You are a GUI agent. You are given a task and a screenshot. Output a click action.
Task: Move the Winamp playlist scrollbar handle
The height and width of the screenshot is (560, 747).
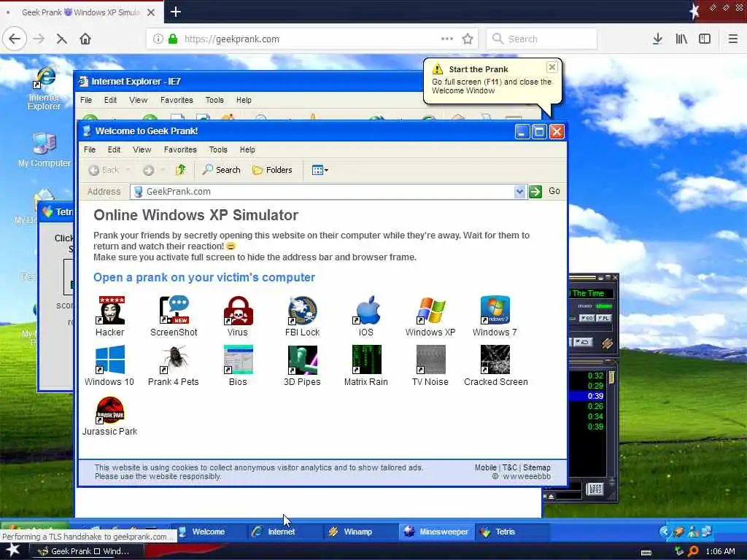[611, 378]
